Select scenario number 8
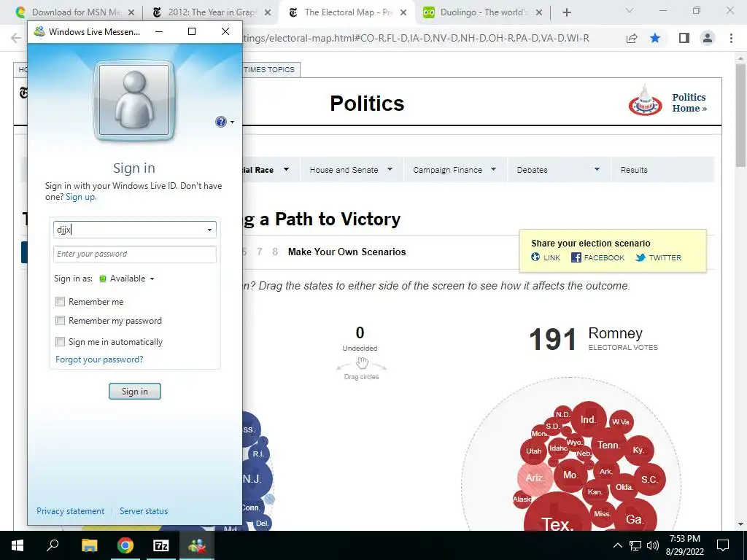 pos(275,252)
